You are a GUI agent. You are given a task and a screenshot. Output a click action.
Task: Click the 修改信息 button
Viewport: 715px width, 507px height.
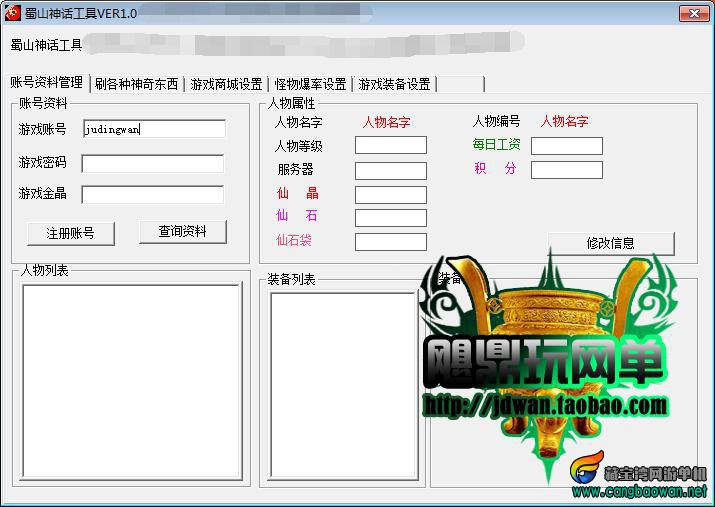tap(611, 243)
